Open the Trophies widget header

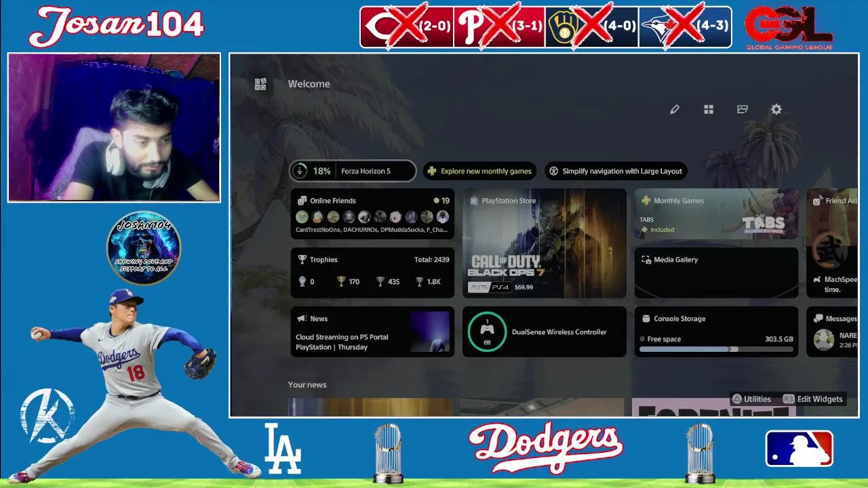point(318,260)
